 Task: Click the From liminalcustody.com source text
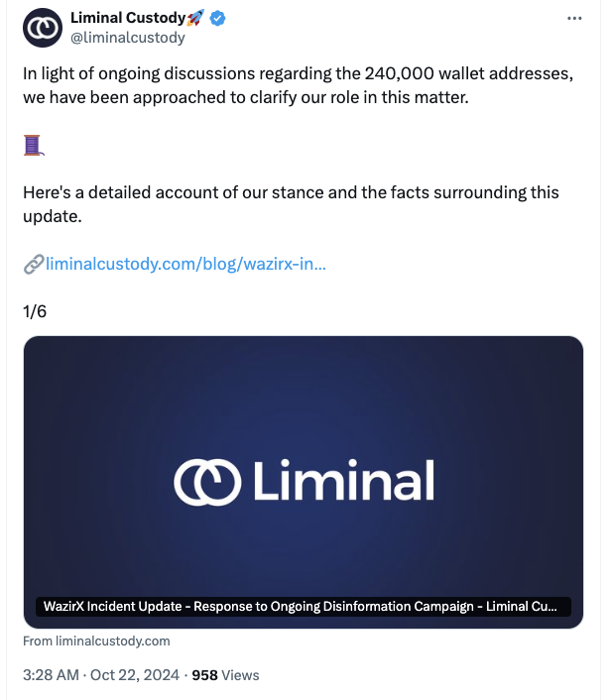tap(96, 642)
